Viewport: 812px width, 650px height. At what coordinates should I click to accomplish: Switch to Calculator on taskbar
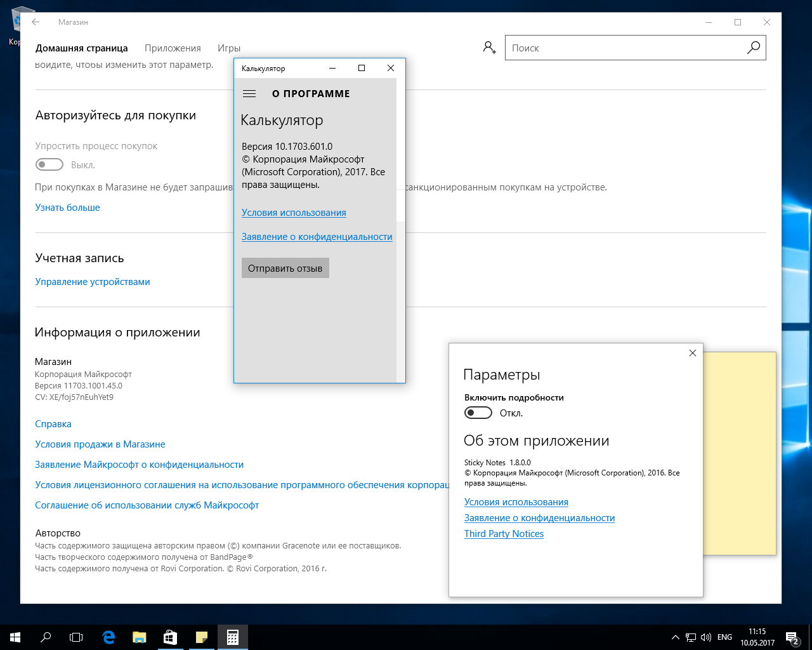(x=232, y=637)
